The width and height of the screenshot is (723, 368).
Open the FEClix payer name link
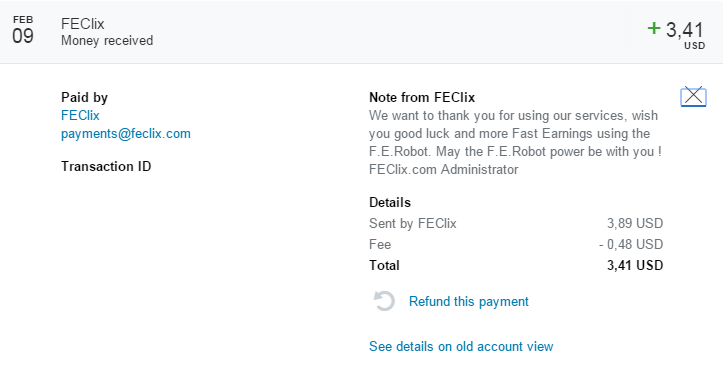point(80,115)
